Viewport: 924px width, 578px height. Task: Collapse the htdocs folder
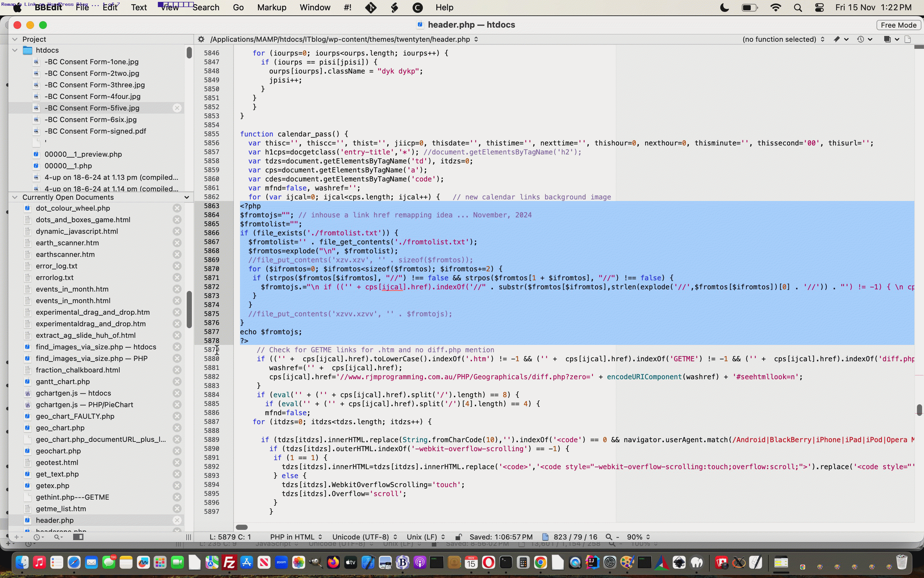pos(14,50)
